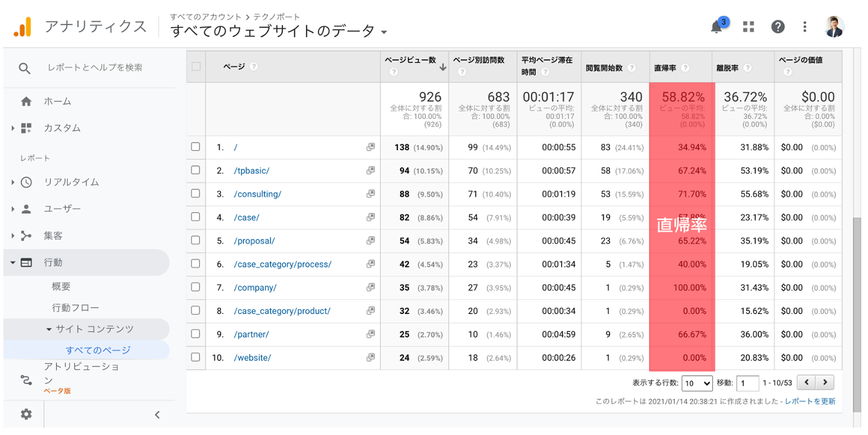Open the すべてのウェブサイトのデータ view selector
868x435 pixels.
[x=278, y=31]
